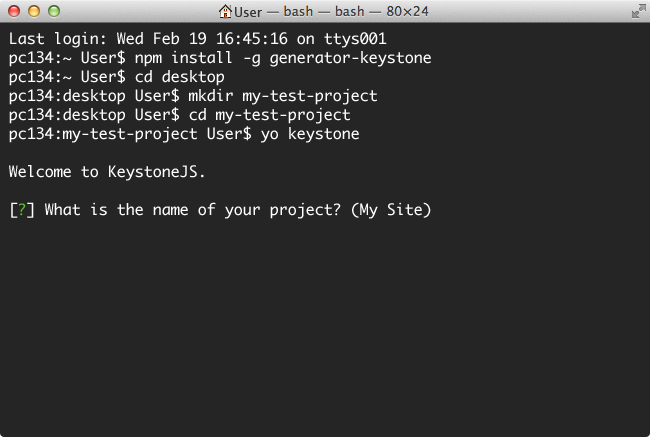
Task: Click 'pc134:my-test-project User$' prompt text
Action: point(130,134)
